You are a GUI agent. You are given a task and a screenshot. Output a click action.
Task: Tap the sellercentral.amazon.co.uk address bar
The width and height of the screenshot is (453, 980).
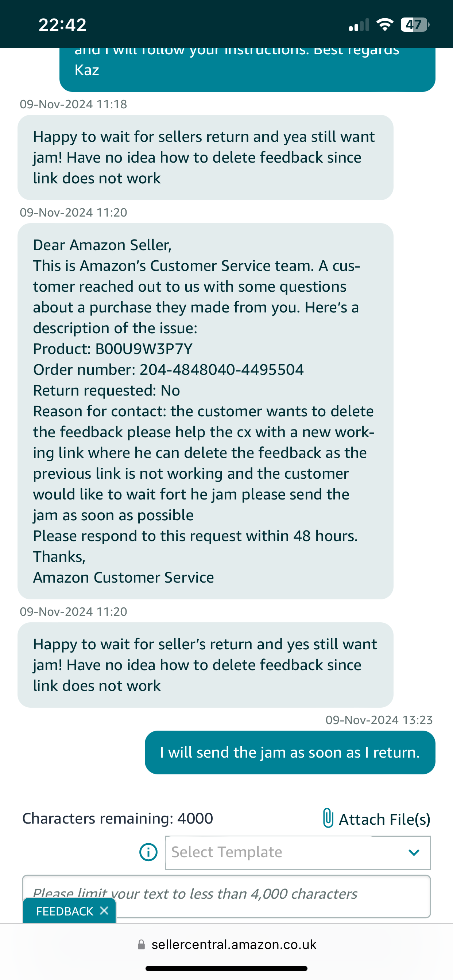point(234,945)
